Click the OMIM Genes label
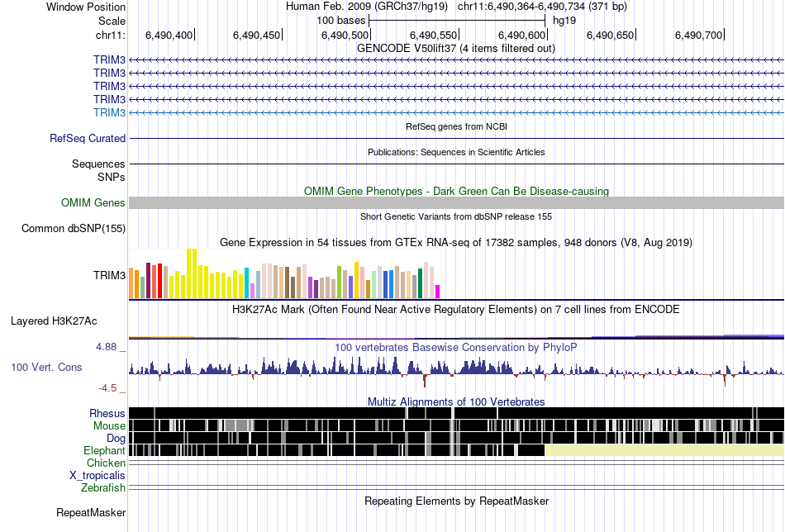Image resolution: width=785 pixels, height=532 pixels. pyautogui.click(x=93, y=202)
